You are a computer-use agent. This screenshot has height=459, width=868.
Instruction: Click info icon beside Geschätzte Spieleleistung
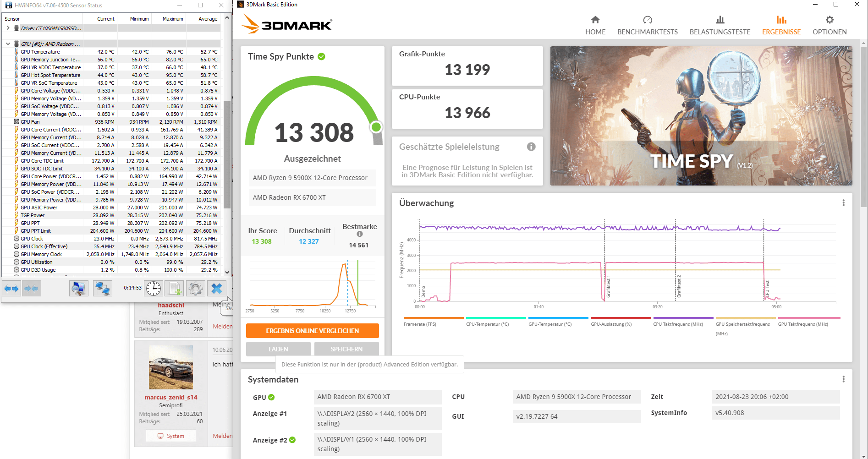pyautogui.click(x=531, y=147)
